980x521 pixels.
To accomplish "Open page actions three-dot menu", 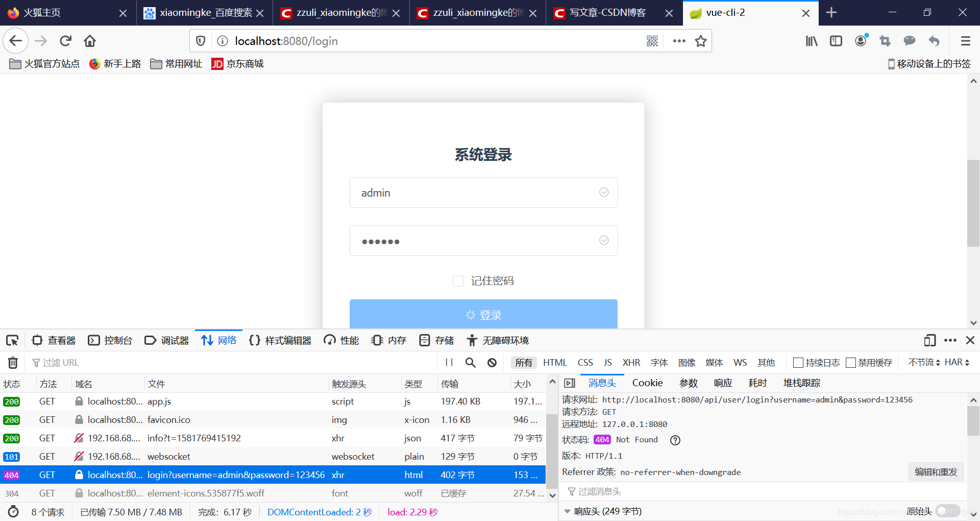I will [679, 41].
